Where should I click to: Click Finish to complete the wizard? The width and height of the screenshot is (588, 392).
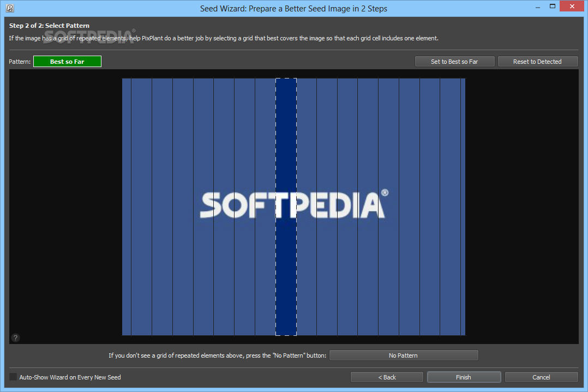pyautogui.click(x=464, y=377)
